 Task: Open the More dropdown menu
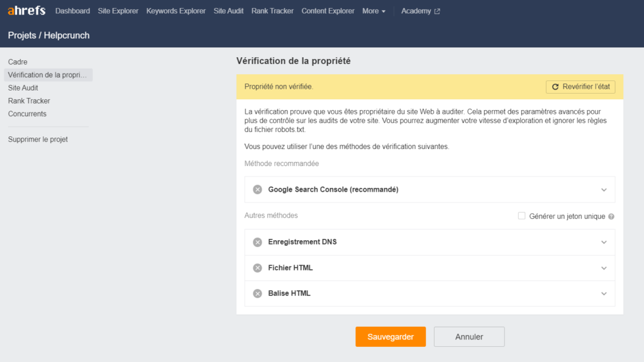coord(374,11)
